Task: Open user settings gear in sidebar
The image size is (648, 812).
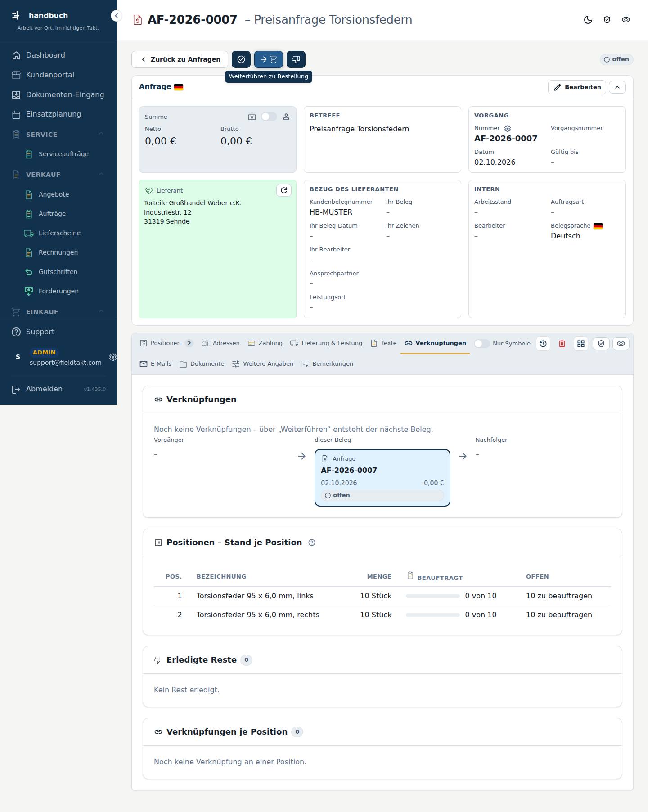Action: pos(113,357)
